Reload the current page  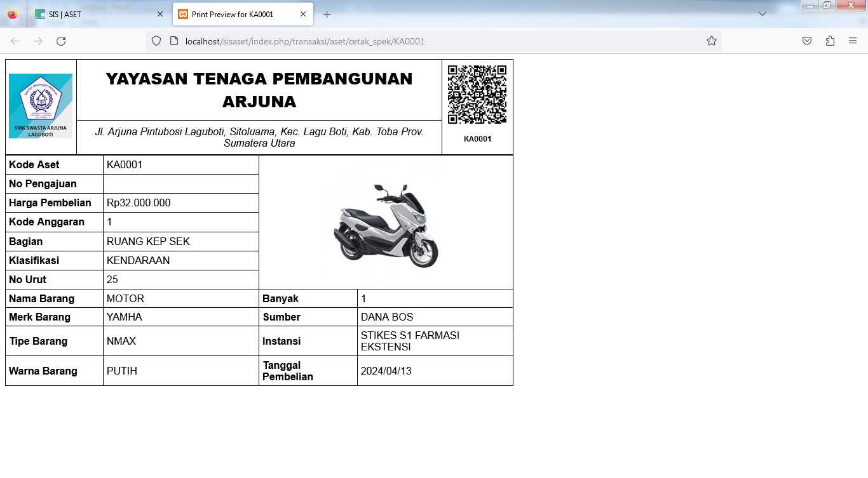61,41
